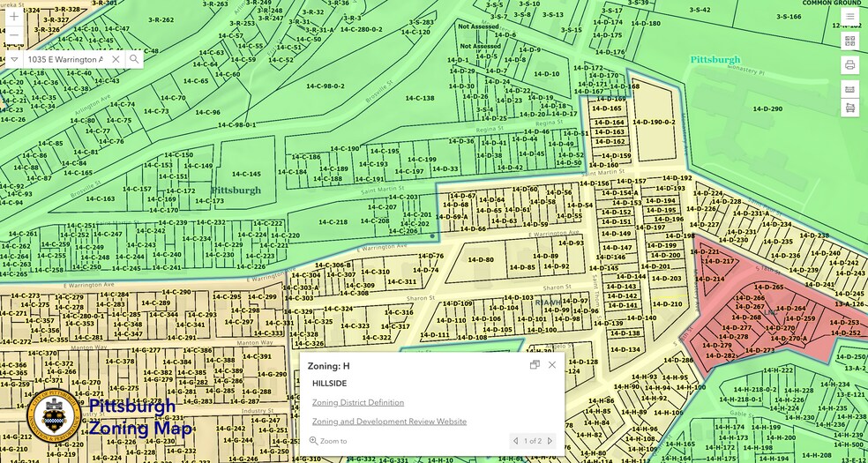Screen dimensions: 868x463
Task: Click the HILLSIDE zoning description text
Action: [329, 384]
